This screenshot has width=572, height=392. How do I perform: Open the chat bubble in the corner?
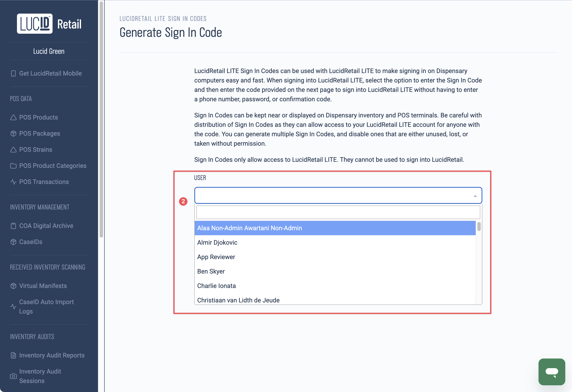(x=552, y=371)
